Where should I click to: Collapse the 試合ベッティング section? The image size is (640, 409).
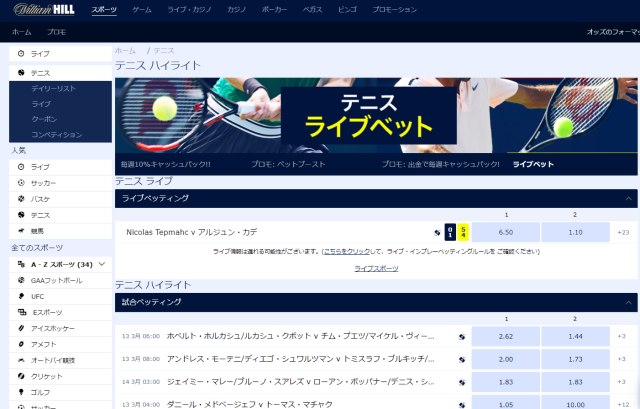(x=629, y=301)
